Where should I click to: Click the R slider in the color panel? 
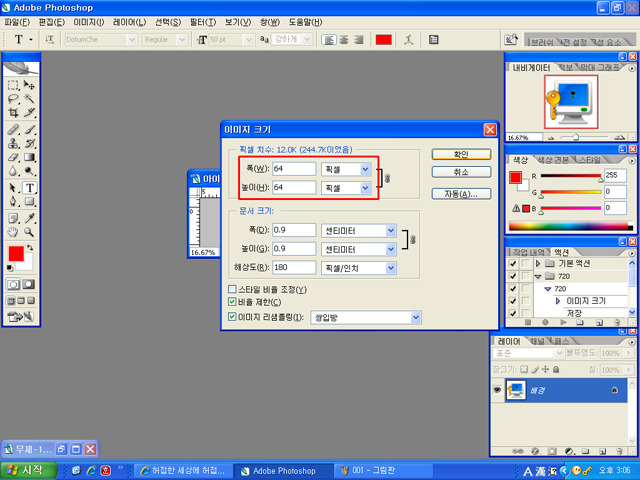click(x=571, y=176)
